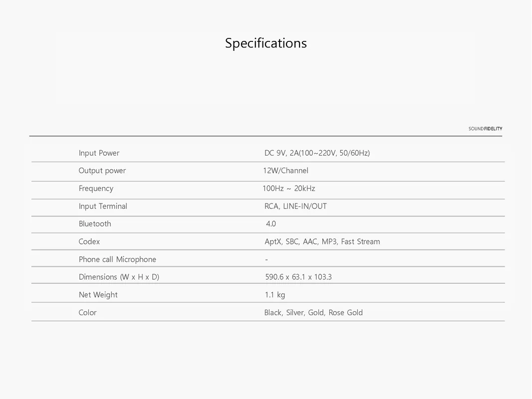The image size is (532, 399).
Task: Select the Input Power label
Action: coord(99,153)
